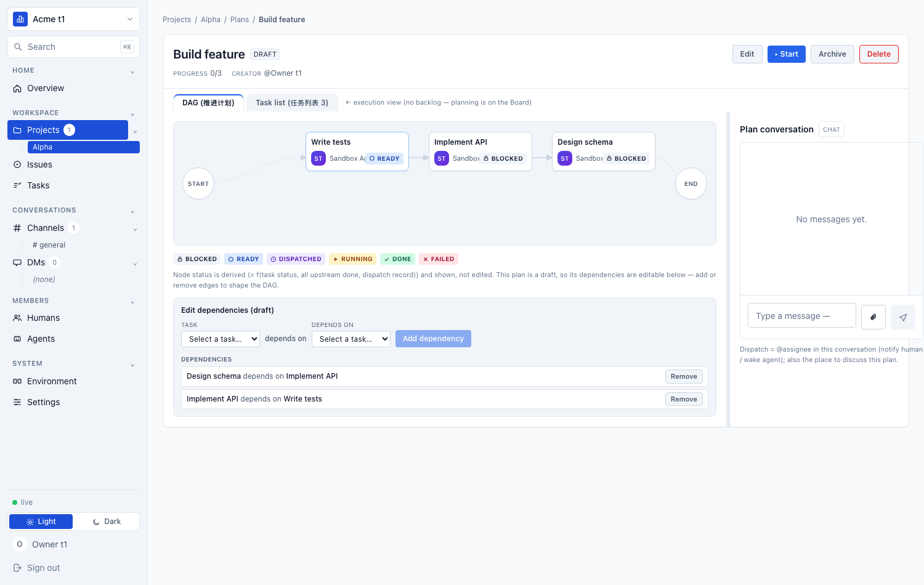This screenshot has height=585, width=924.
Task: Select the Write tests DAG node
Action: tap(357, 151)
